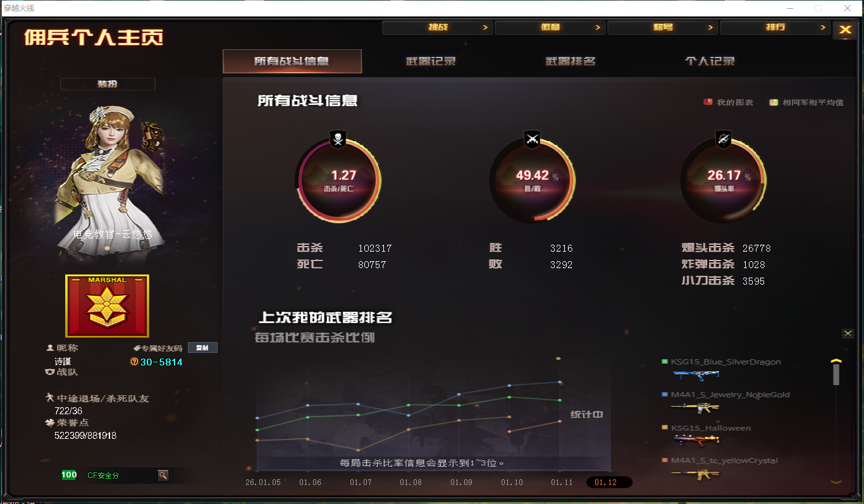
Task: Expand the 称号 chevron arrow
Action: (x=711, y=27)
